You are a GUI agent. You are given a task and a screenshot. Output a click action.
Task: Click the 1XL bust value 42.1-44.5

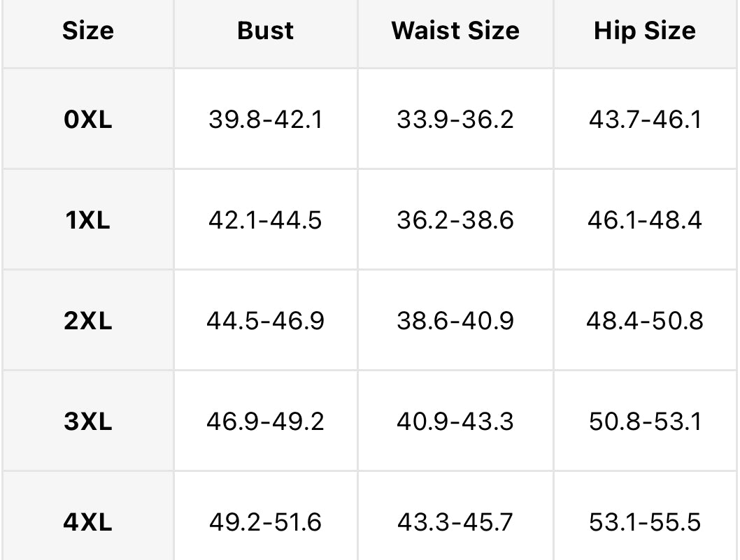266,220
